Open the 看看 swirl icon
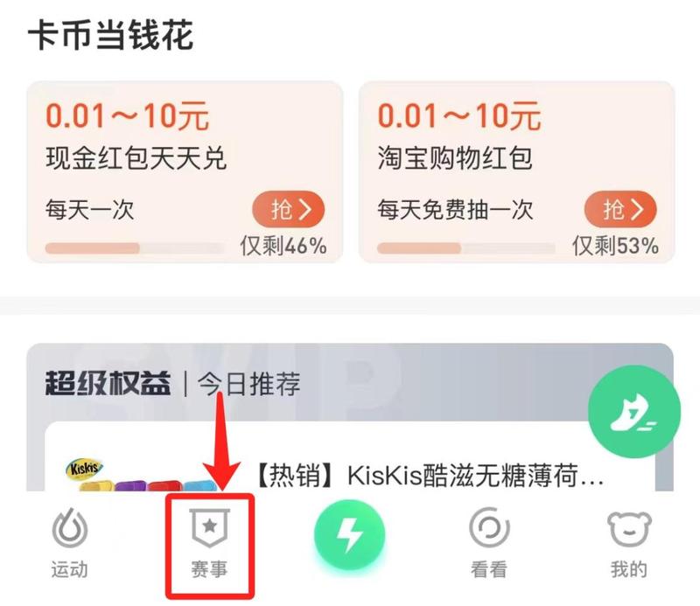The image size is (700, 606). point(489,527)
